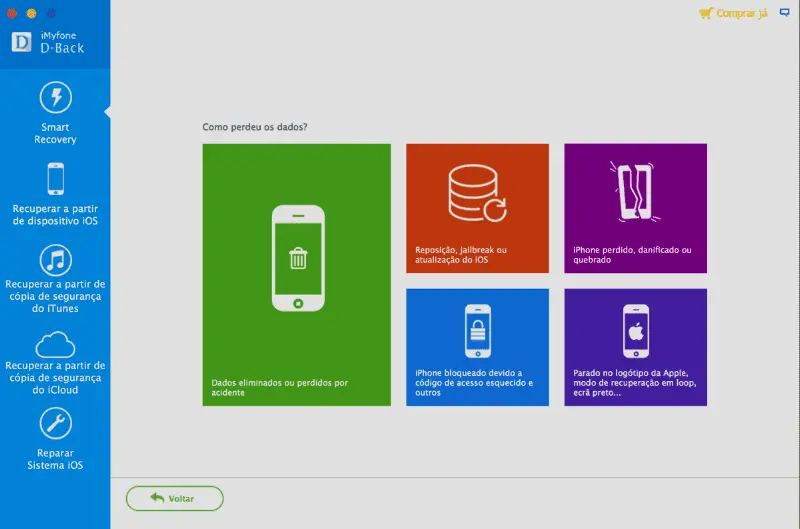Switch to the Smart Recovery tab label
The image size is (800, 529).
click(x=55, y=134)
